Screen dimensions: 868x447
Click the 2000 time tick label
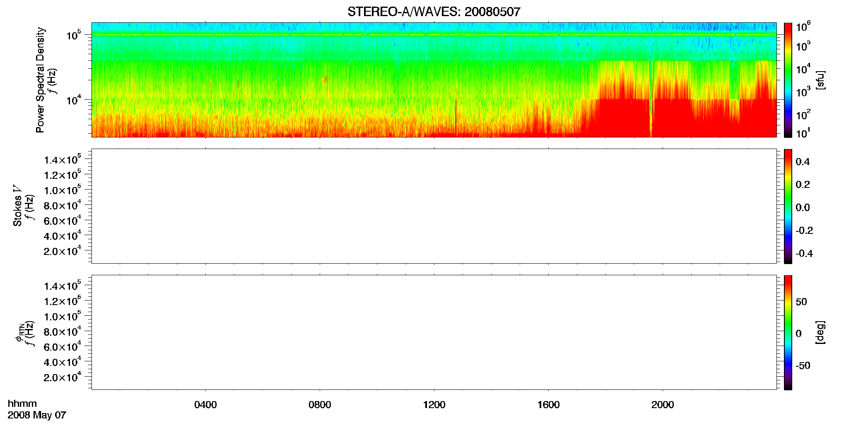click(663, 404)
